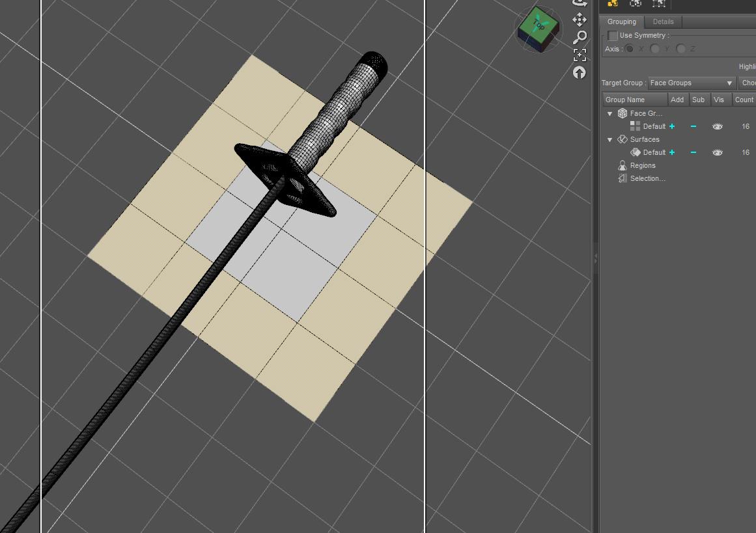Screen dimensions: 756x533
Task: Select the pan camera control icon
Action: click(x=579, y=20)
